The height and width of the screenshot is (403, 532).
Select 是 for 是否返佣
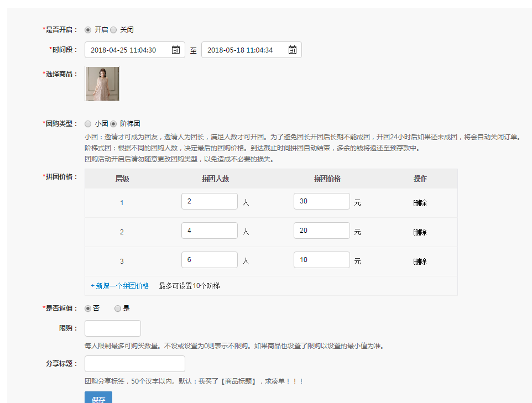118,308
